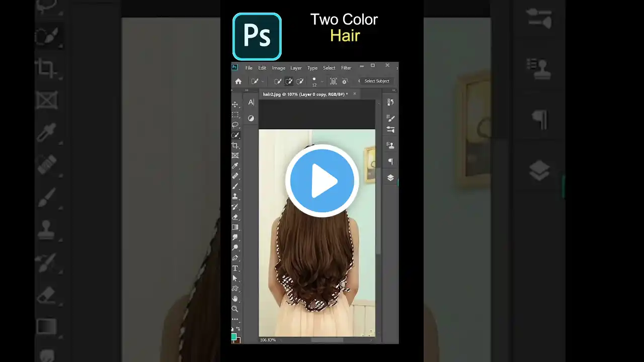
Task: Expand the left collapsed panel dock arrows
Action: point(247,91)
